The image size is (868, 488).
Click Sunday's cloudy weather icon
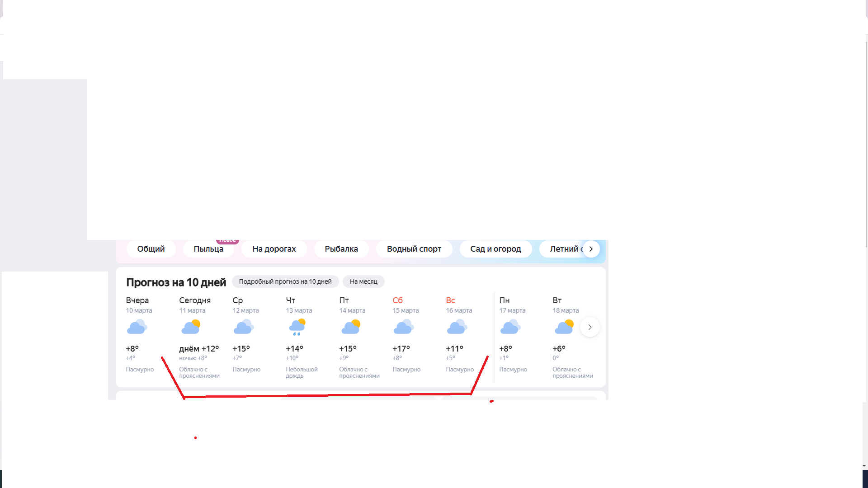pos(457,327)
